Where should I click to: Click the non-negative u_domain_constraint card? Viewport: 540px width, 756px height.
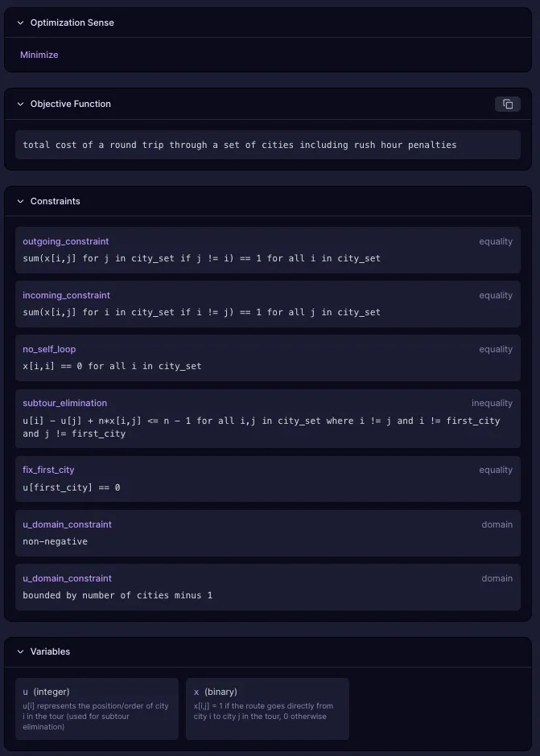pyautogui.click(x=267, y=533)
